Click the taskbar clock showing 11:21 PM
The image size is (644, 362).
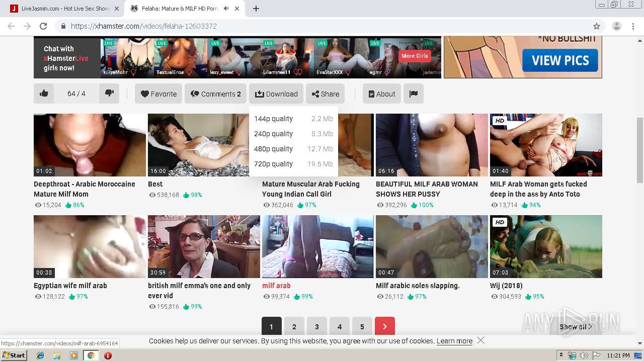(x=618, y=355)
